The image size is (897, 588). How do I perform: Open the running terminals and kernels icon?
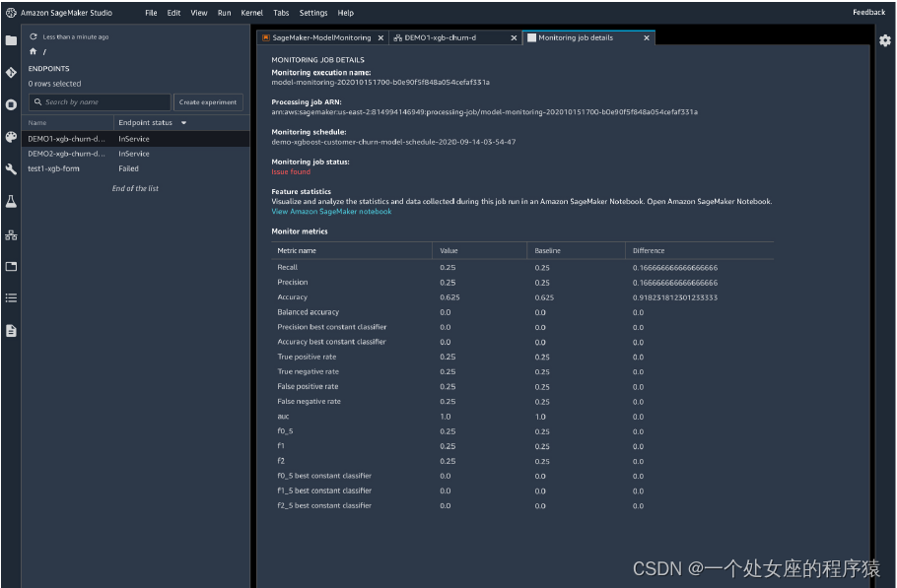tap(11, 104)
